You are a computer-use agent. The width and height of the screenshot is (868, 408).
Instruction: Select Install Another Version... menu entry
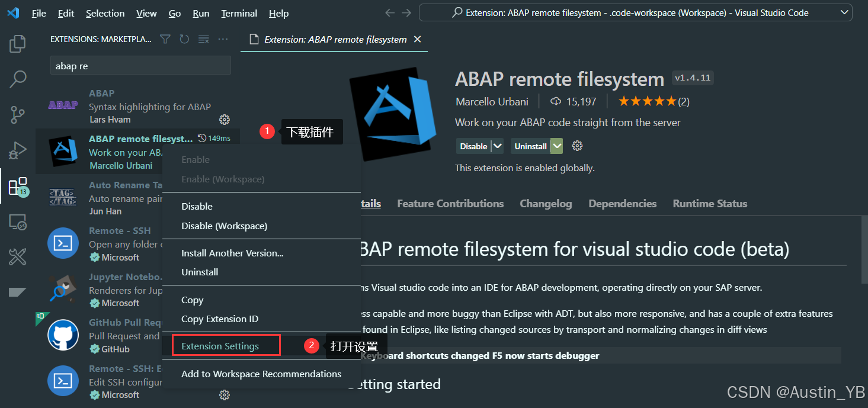(261, 253)
